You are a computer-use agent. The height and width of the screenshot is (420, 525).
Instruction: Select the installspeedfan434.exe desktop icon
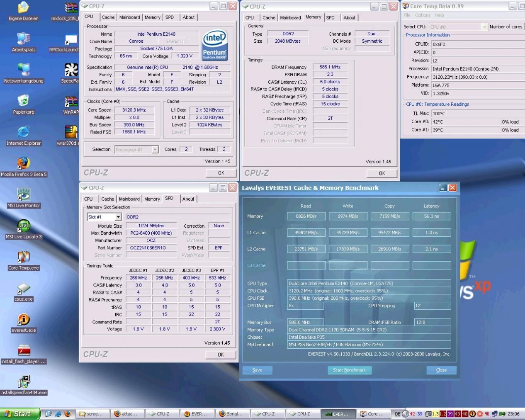24,385
